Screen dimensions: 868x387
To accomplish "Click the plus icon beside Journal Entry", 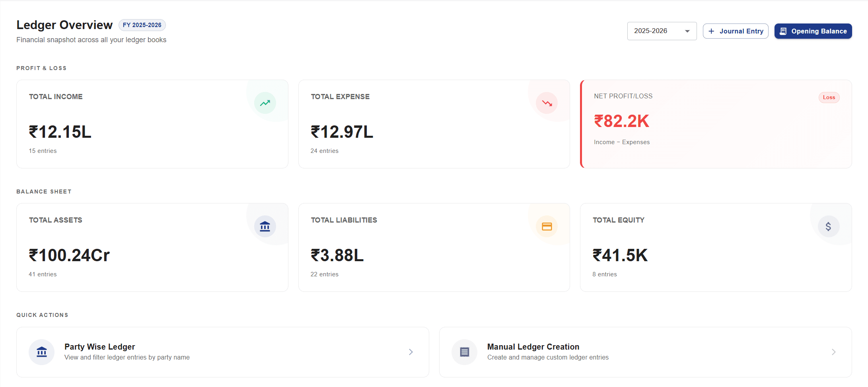I will click(x=712, y=31).
